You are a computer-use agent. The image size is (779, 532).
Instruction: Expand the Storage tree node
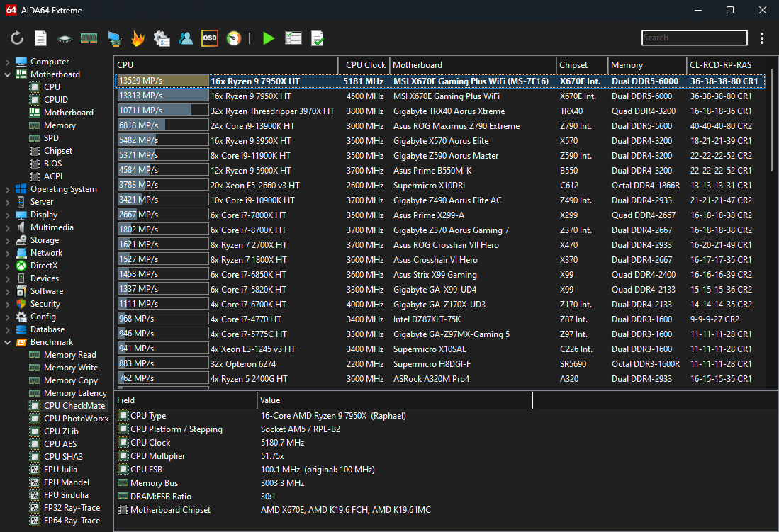(8, 240)
